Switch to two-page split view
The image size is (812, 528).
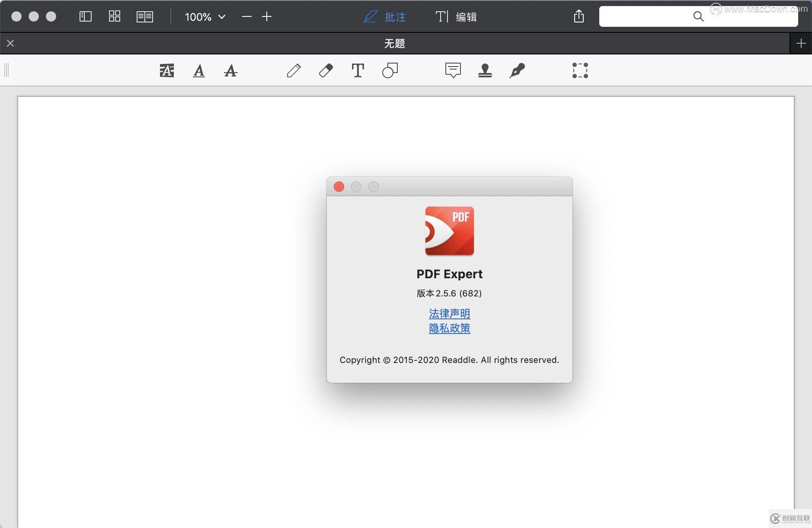(x=145, y=17)
